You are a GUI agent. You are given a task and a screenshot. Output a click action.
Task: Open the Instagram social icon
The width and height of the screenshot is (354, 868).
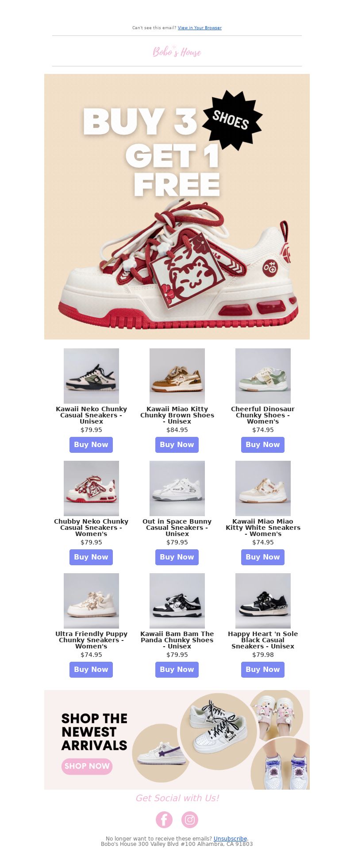coord(189,819)
